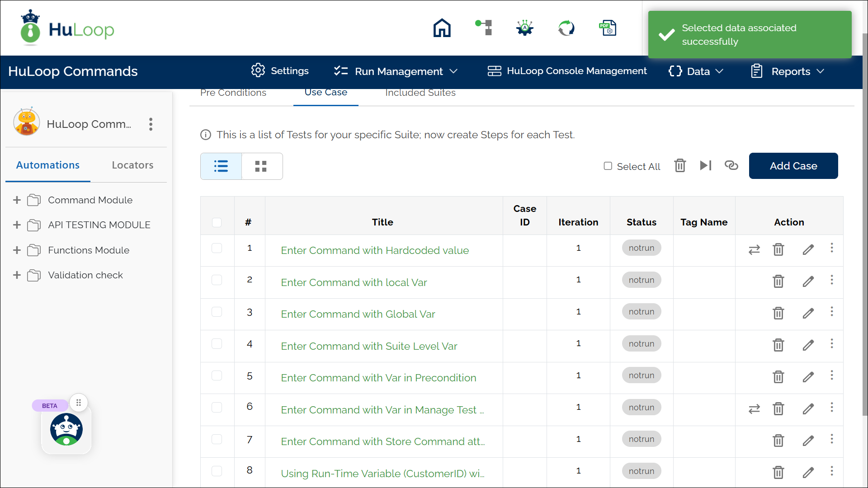Enable the Select All checkbox

tap(608, 166)
